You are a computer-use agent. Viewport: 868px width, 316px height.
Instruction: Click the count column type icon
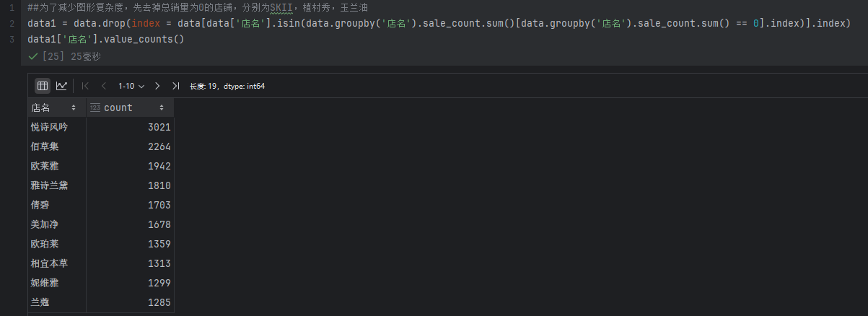95,107
